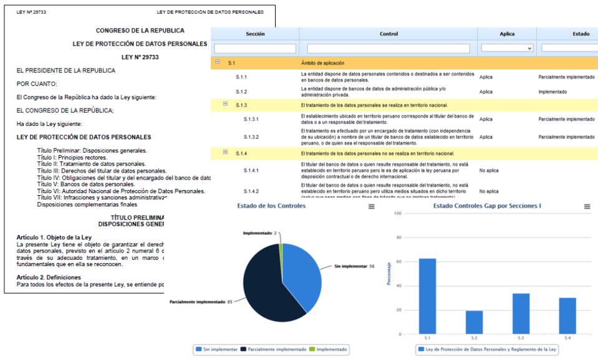Toggle Sin implementar legend item
Image resolution: width=598 pixels, height=364 pixels.
(216, 349)
